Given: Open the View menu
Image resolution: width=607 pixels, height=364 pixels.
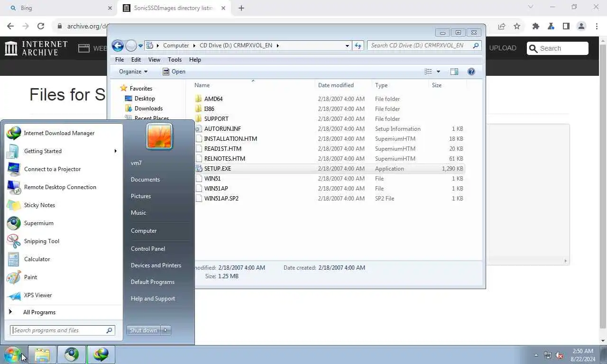Looking at the screenshot, I should point(154,60).
